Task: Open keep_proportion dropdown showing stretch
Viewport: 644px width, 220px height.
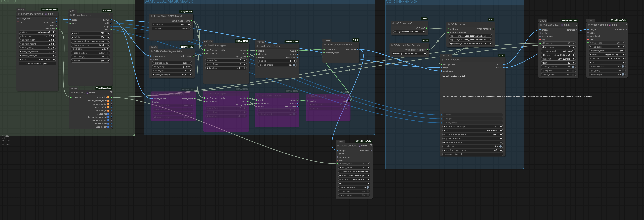Action: point(91,45)
